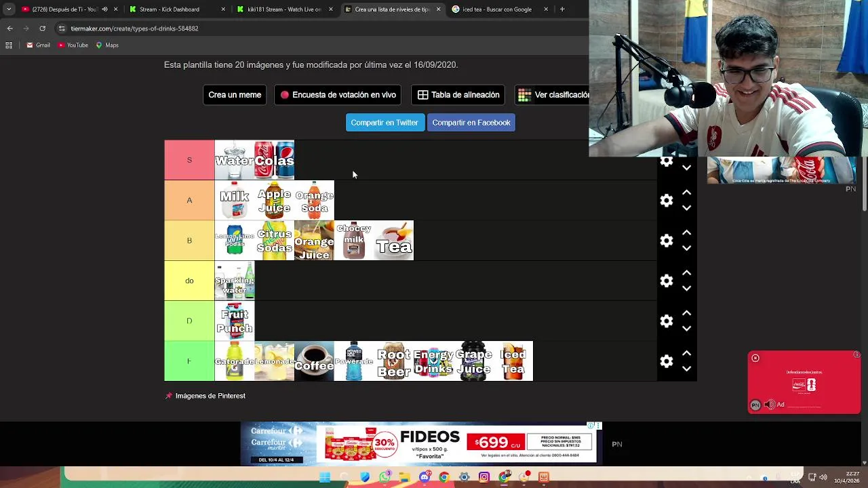Open settings gear for the 'do' tier row

(667, 281)
